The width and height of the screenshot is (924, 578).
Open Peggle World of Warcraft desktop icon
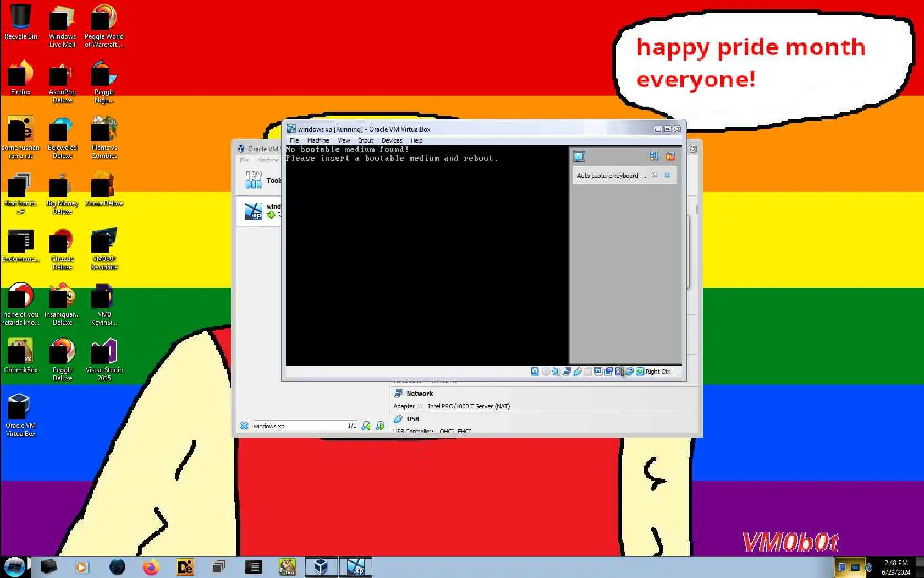(x=104, y=26)
